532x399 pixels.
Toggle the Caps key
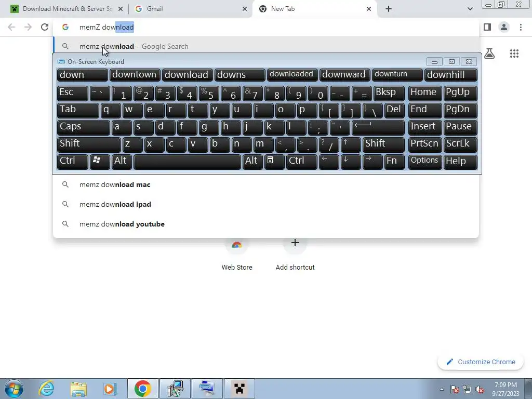[x=83, y=128]
